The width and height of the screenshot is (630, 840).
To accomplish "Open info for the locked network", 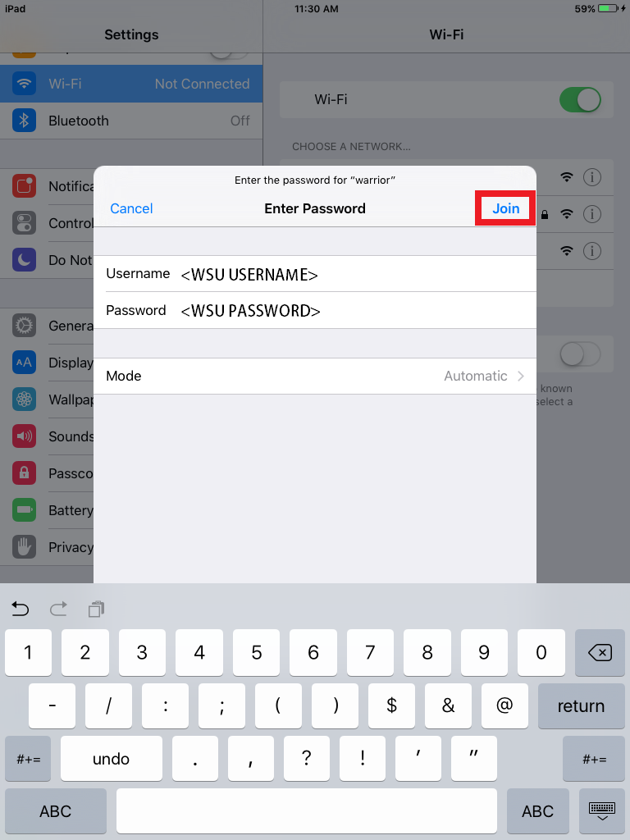I will (592, 214).
